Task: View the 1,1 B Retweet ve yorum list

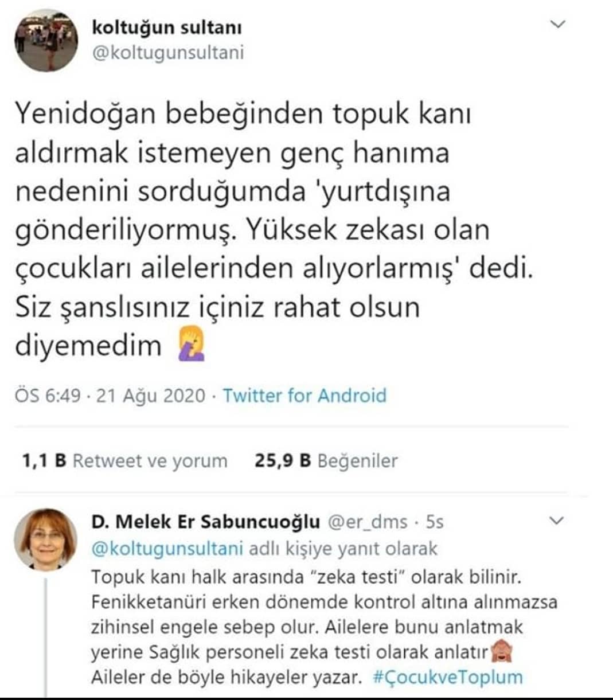Action: click(x=124, y=460)
